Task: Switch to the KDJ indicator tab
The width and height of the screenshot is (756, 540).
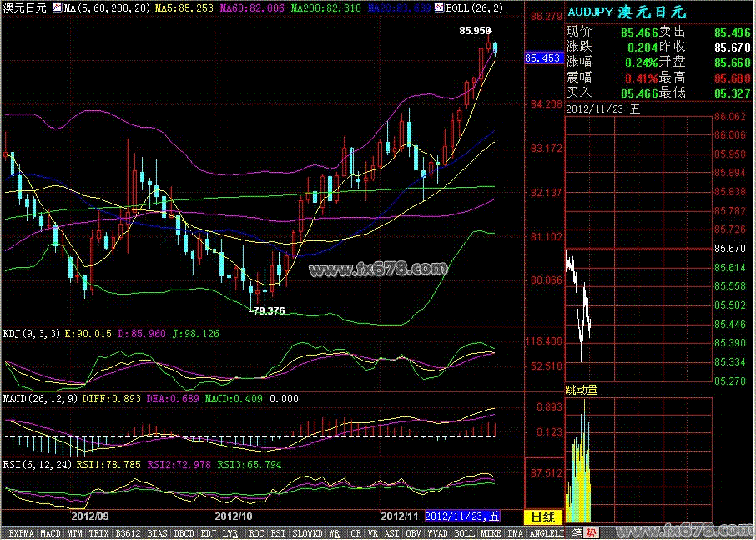Action: [207, 532]
